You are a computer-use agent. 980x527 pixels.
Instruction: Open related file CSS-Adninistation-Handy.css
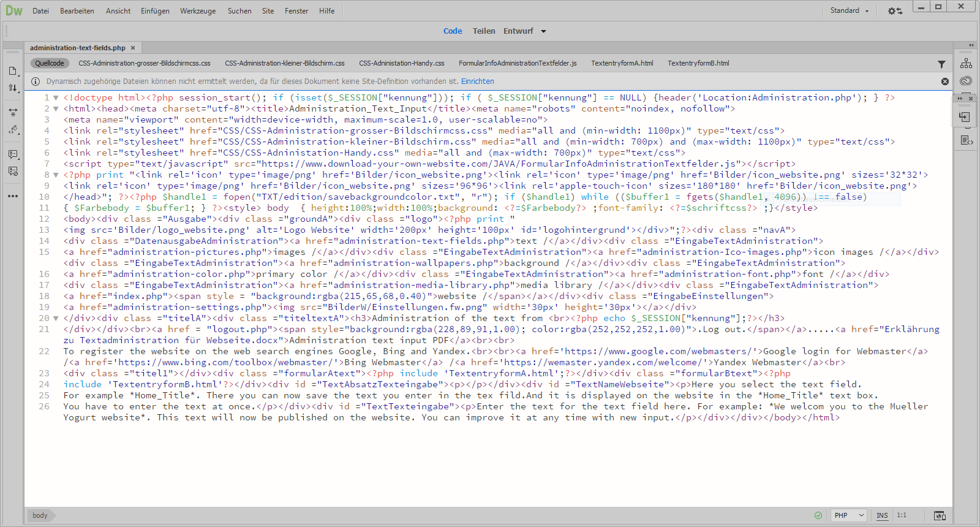pyautogui.click(x=402, y=63)
